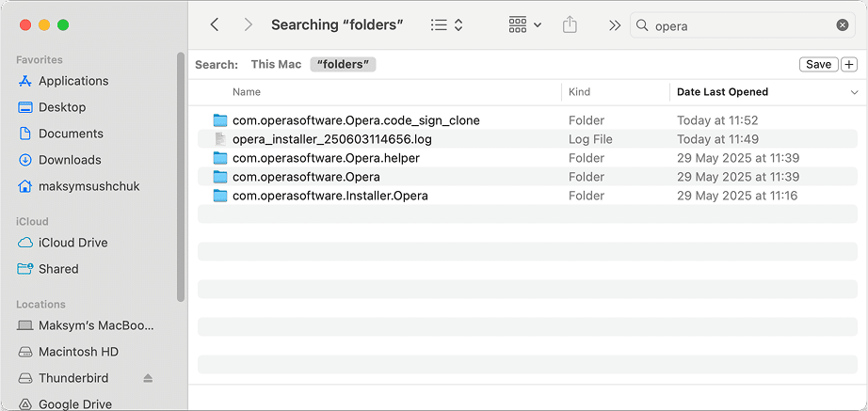Click the Google Drive sidebar icon
The height and width of the screenshot is (411, 868).
coord(24,403)
